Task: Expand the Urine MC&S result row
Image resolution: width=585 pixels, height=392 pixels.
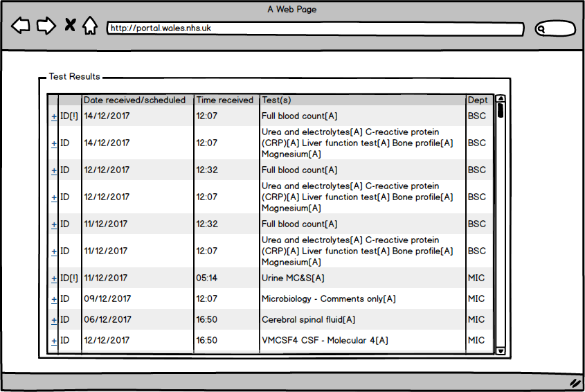Action: 54,279
